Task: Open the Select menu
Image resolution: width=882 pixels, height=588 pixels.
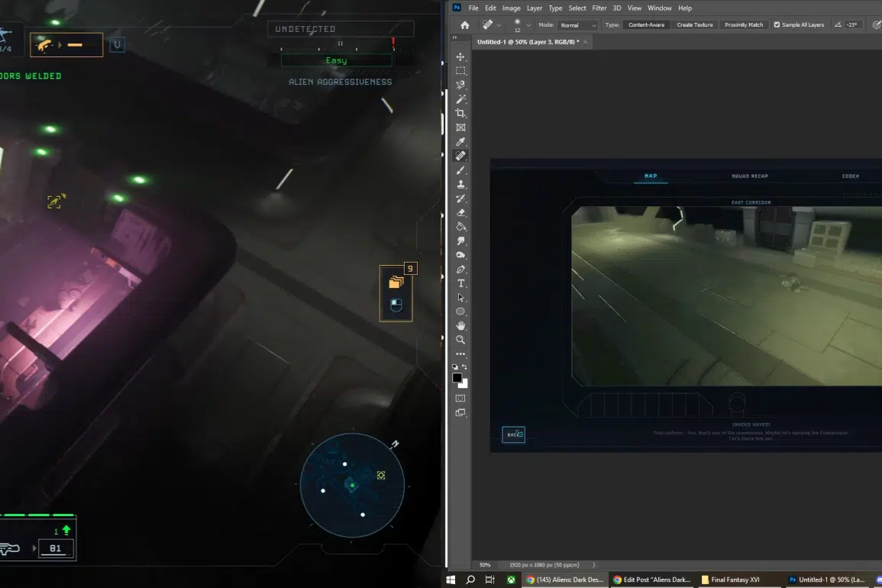Action: [577, 8]
